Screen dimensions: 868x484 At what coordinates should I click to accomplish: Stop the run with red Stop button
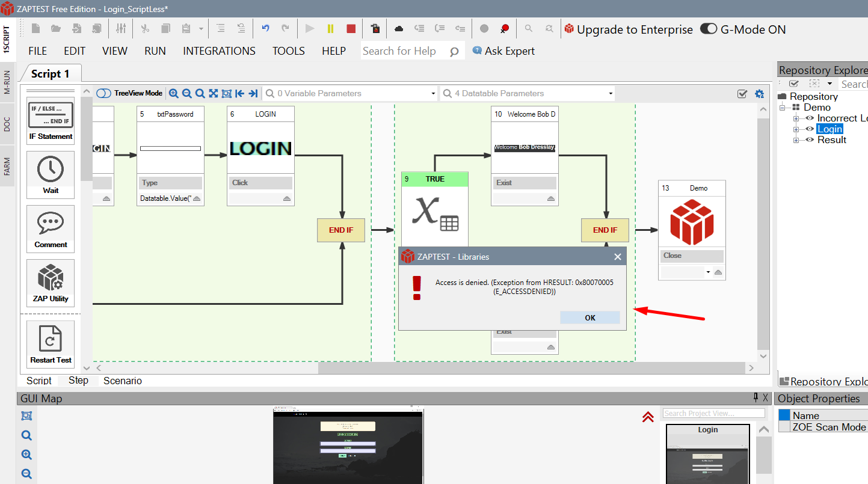tap(351, 28)
